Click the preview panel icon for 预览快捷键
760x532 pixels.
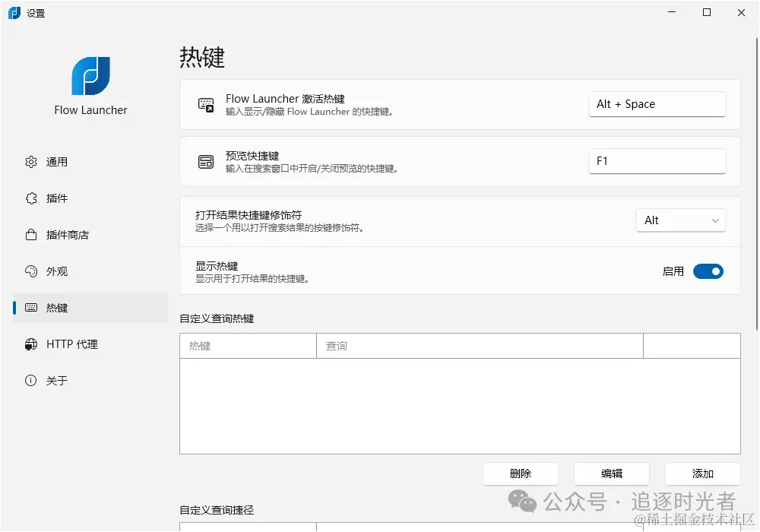click(x=206, y=162)
